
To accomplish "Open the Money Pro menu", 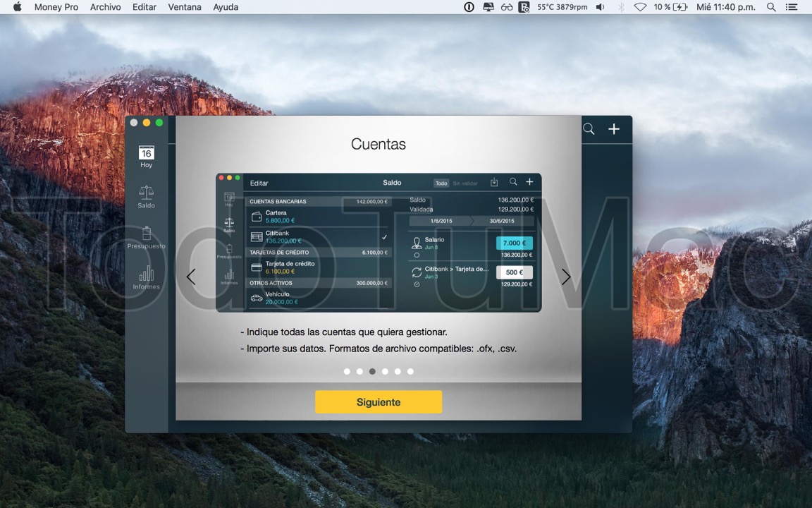I will coord(56,7).
